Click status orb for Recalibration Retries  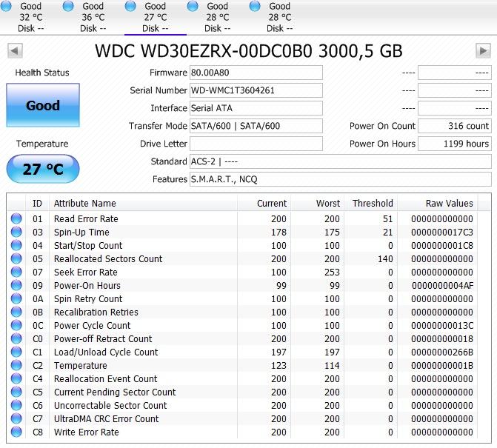click(16, 312)
